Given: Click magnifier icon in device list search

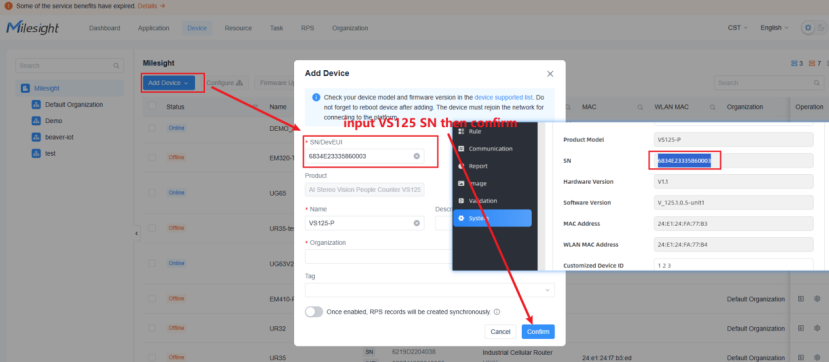Looking at the screenshot, I should point(817,83).
